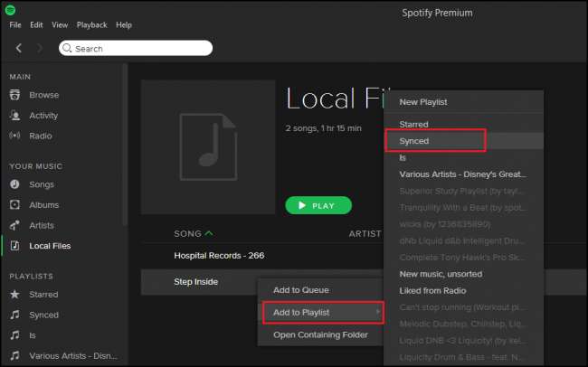Select the Local Files note icon
This screenshot has height=367, width=588.
pos(14,246)
